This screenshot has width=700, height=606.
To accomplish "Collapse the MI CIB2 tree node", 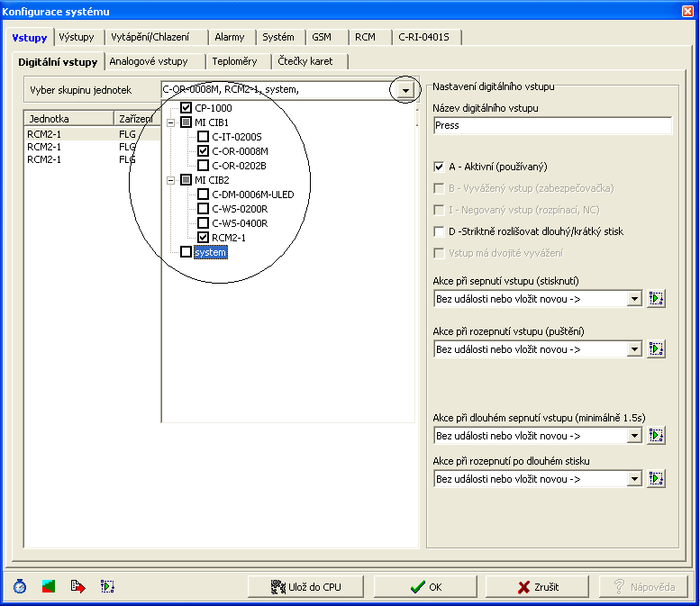I will point(170,180).
